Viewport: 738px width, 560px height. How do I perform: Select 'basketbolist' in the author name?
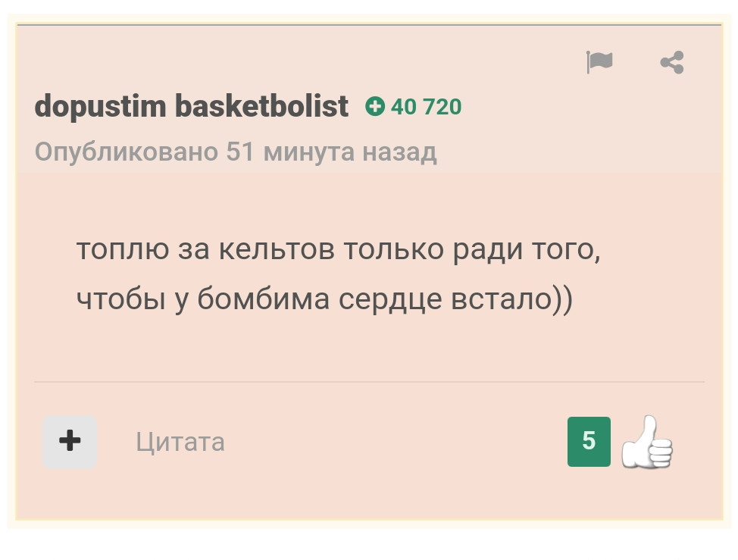(x=261, y=106)
